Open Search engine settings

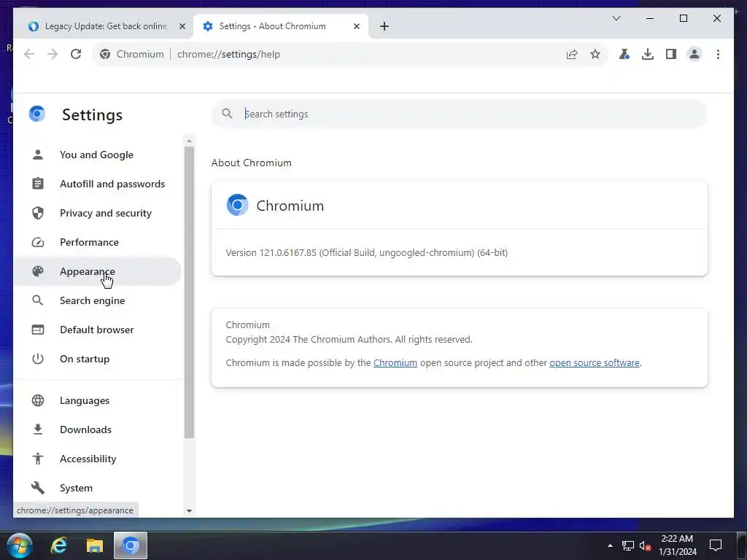97,300
